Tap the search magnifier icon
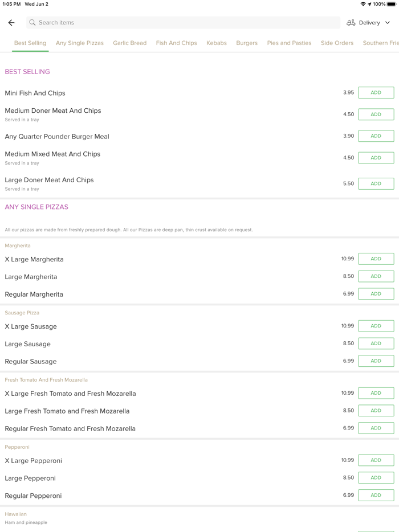Image resolution: width=399 pixels, height=532 pixels. (x=32, y=23)
